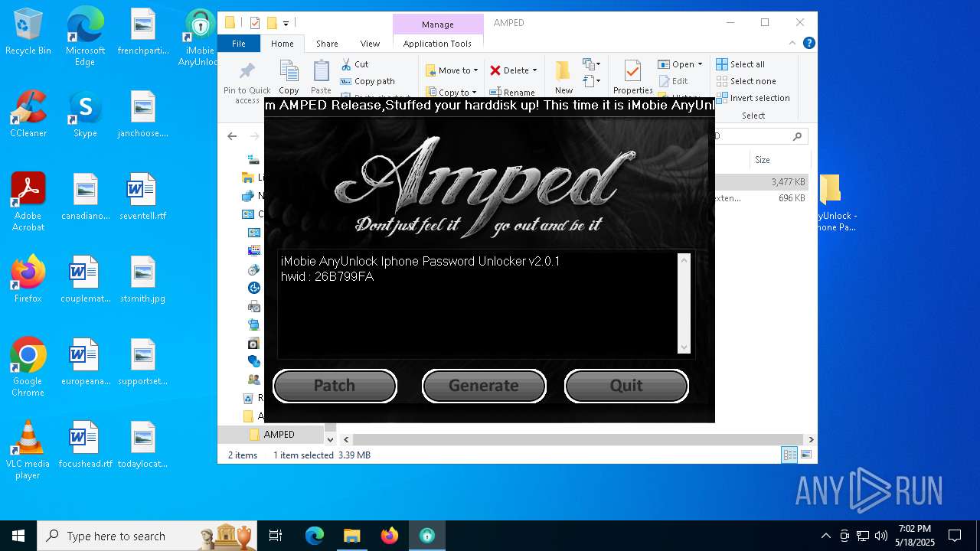980x551 pixels.
Task: Open Recycle Bin desktop icon
Action: click(x=28, y=32)
